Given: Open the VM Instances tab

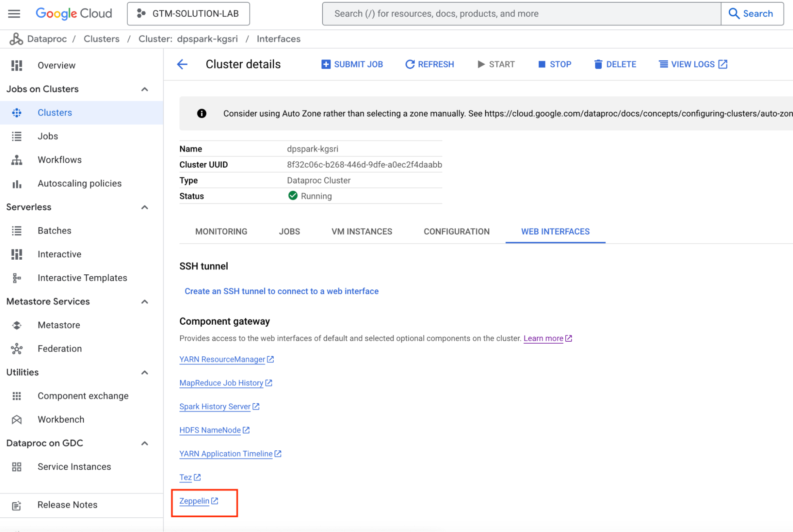Looking at the screenshot, I should [362, 232].
